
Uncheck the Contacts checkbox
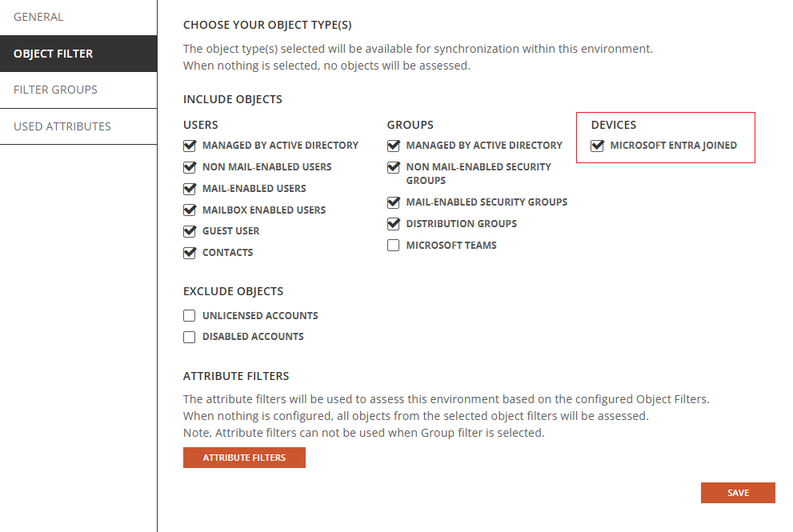[x=190, y=253]
